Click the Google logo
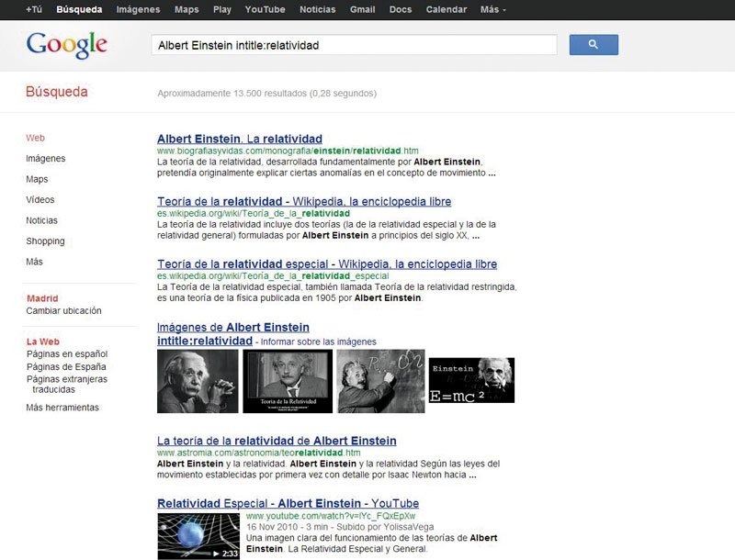The width and height of the screenshot is (735, 560). point(66,45)
